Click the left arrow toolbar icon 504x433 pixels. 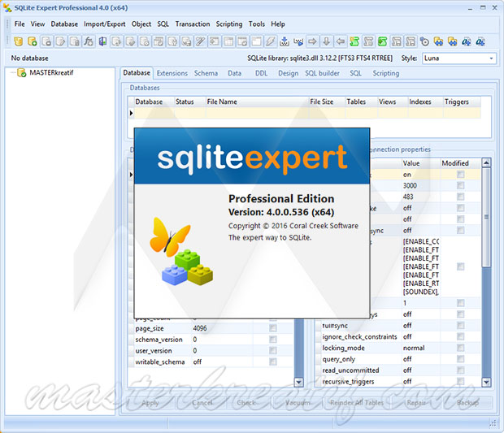[x=341, y=41]
